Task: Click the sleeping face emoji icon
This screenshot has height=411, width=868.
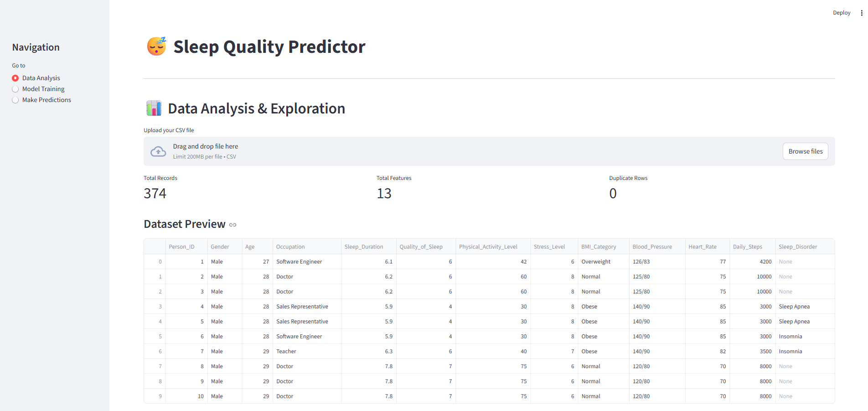Action: pos(156,46)
